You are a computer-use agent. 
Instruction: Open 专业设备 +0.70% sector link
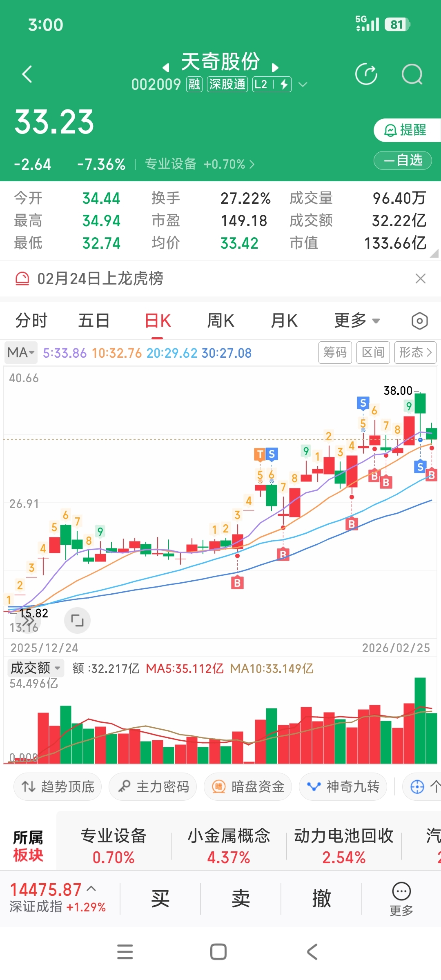tap(199, 164)
